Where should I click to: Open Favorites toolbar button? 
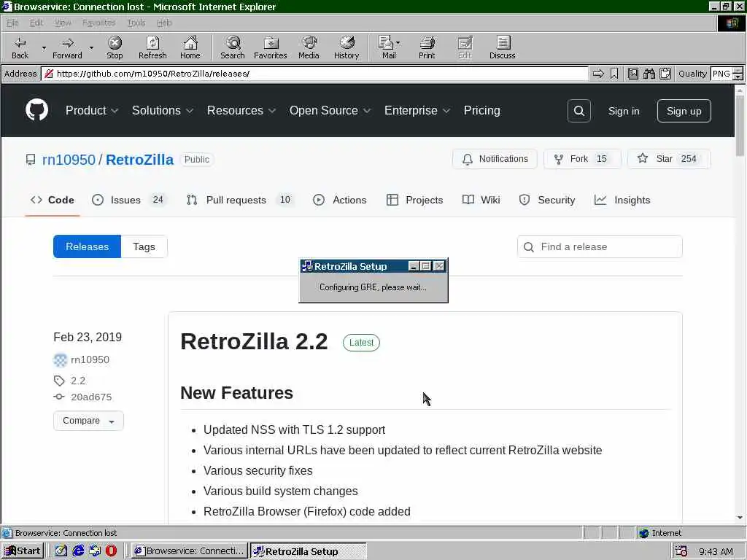(271, 47)
